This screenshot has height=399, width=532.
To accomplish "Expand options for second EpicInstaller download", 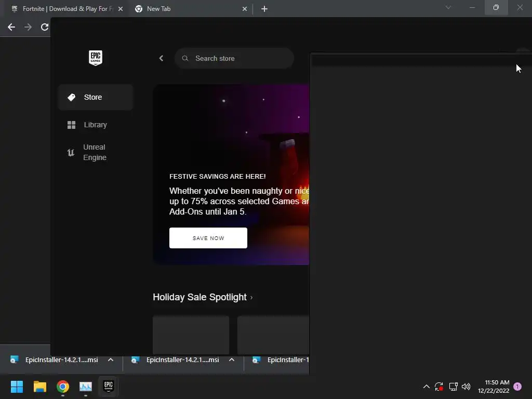I will [232, 360].
